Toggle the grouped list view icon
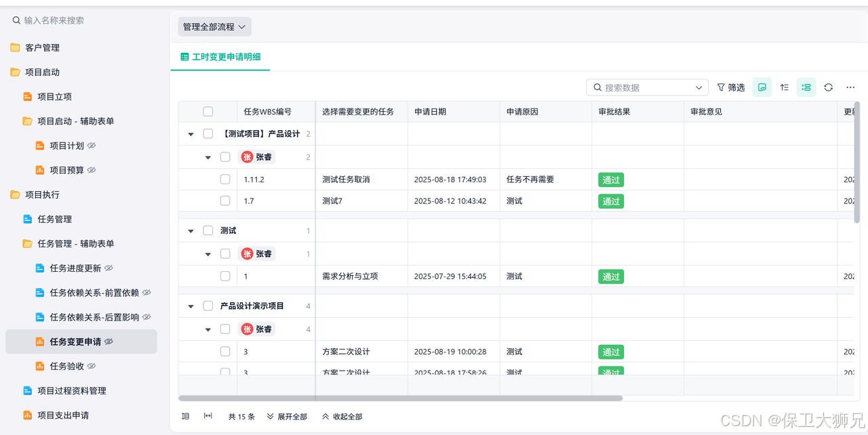This screenshot has width=868, height=435. tap(806, 87)
